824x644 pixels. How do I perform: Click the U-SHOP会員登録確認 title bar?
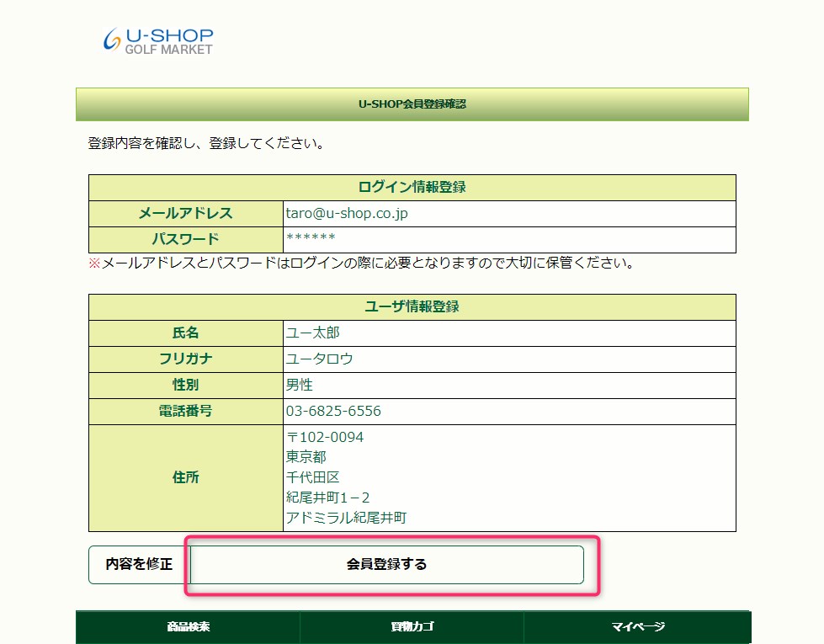pos(412,104)
